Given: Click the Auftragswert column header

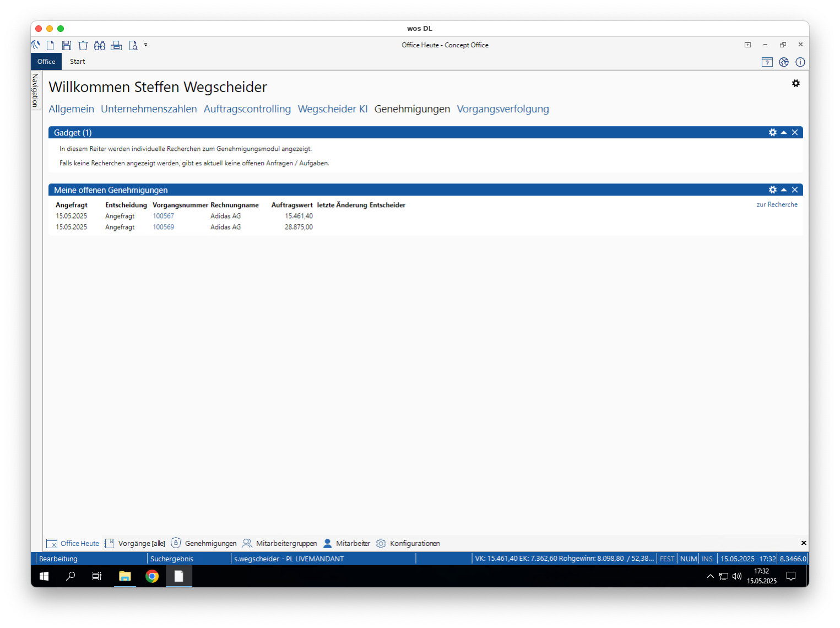Looking at the screenshot, I should point(292,205).
